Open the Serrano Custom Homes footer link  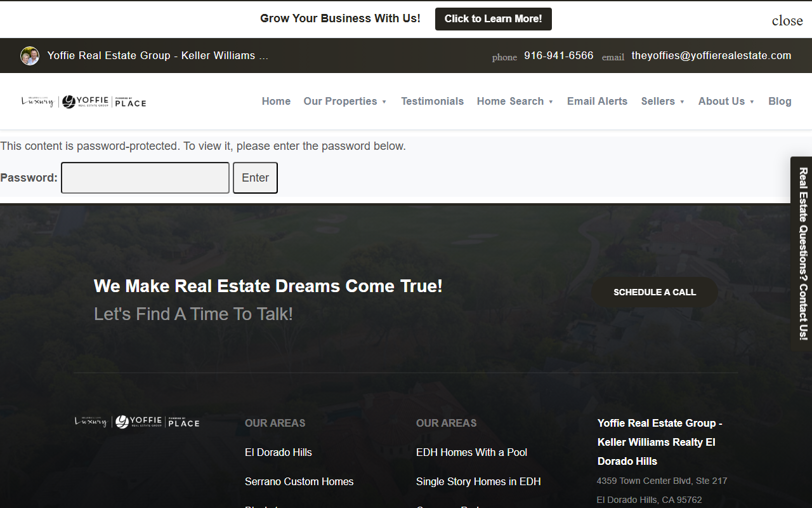[299, 481]
